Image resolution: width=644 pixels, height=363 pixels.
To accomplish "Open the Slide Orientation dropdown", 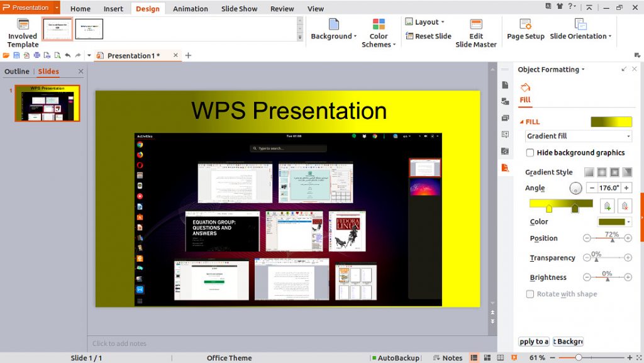I will tap(580, 30).
